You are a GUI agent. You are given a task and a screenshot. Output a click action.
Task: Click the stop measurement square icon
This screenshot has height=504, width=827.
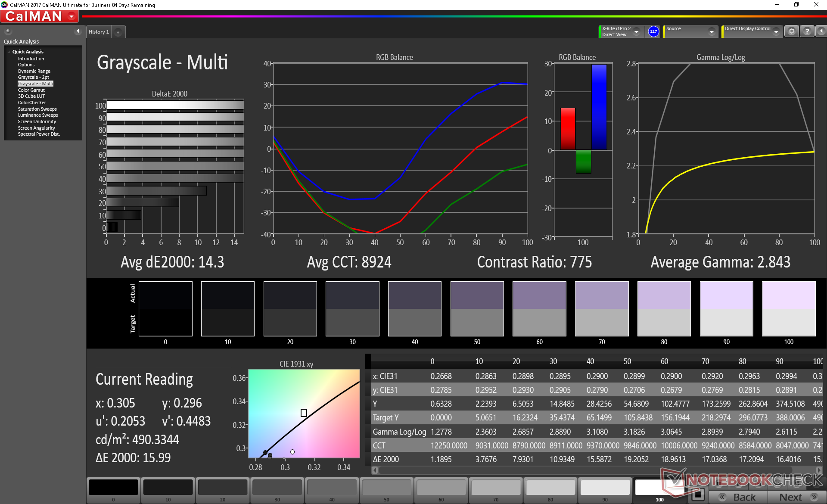click(698, 495)
